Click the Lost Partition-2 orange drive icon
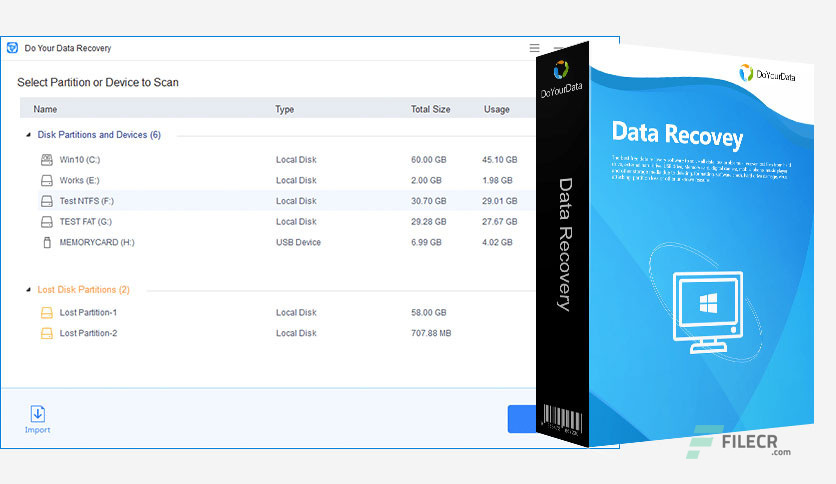836x484 pixels. click(47, 333)
